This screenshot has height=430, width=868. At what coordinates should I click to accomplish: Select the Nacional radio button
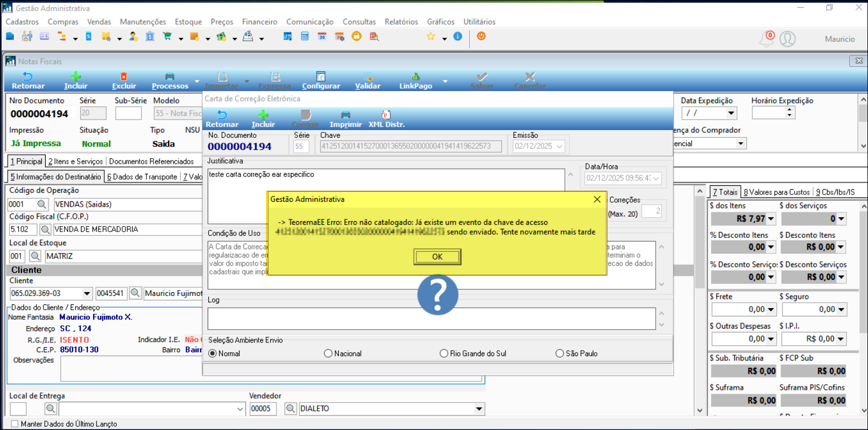click(328, 353)
